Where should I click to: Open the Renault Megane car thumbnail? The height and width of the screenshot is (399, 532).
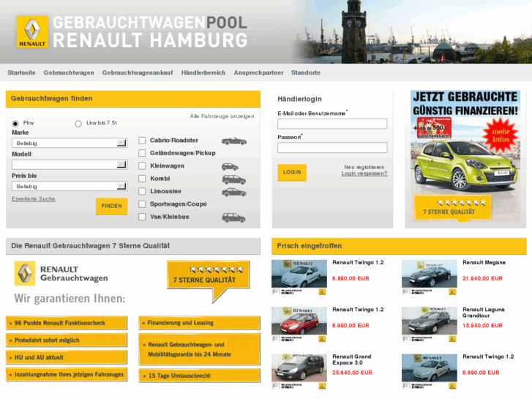coord(430,277)
